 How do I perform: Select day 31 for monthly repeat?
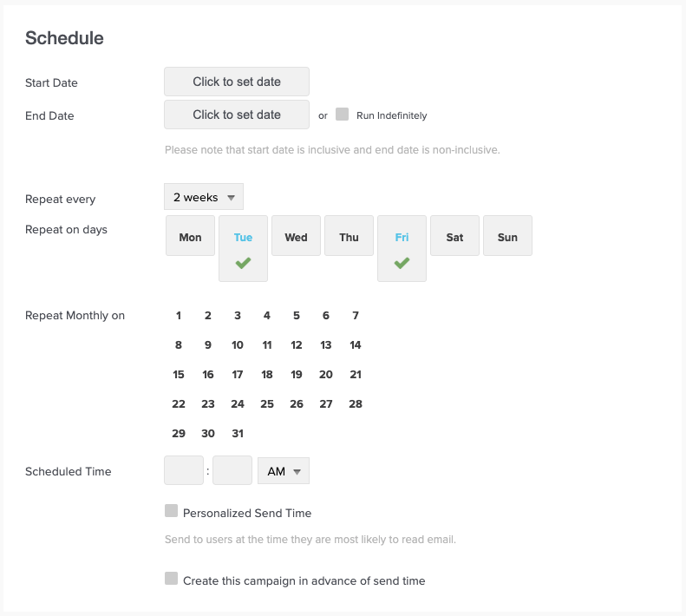click(x=238, y=434)
